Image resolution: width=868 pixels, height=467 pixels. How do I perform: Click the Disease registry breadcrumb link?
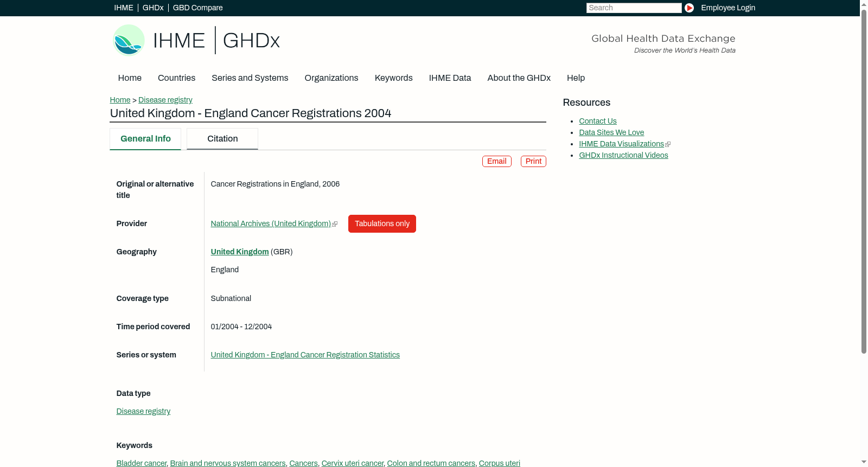click(x=165, y=100)
